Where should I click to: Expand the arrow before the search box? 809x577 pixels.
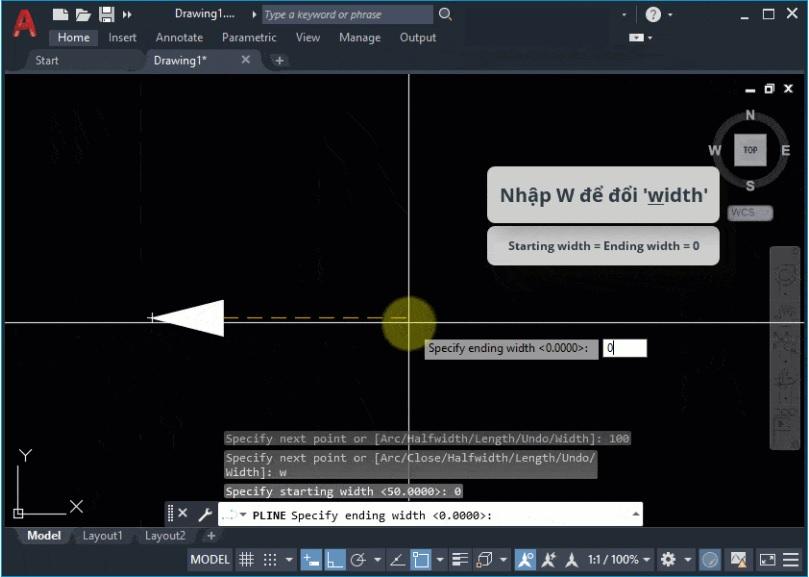(254, 14)
